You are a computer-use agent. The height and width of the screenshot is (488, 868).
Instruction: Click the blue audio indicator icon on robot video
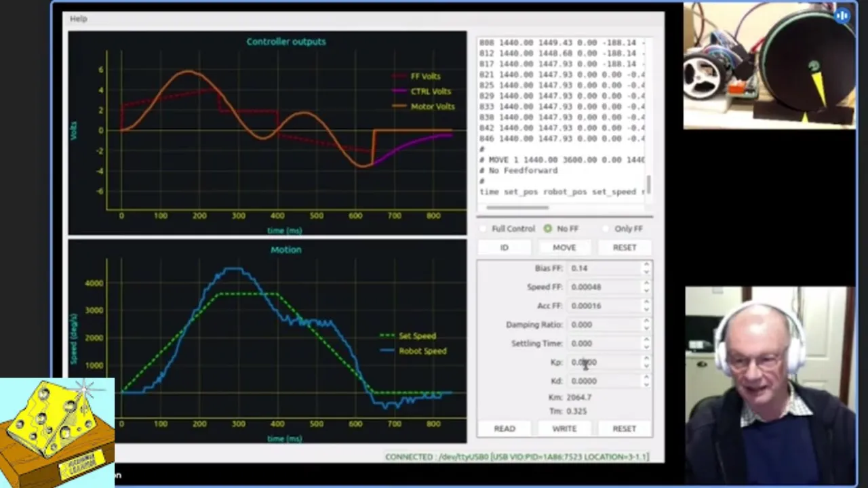pos(842,15)
